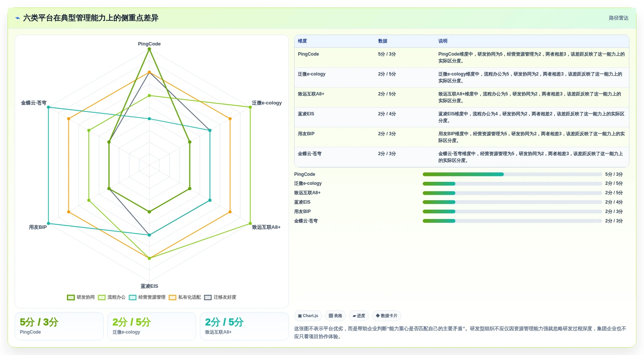Click the lightning icon beside the title

(18, 18)
